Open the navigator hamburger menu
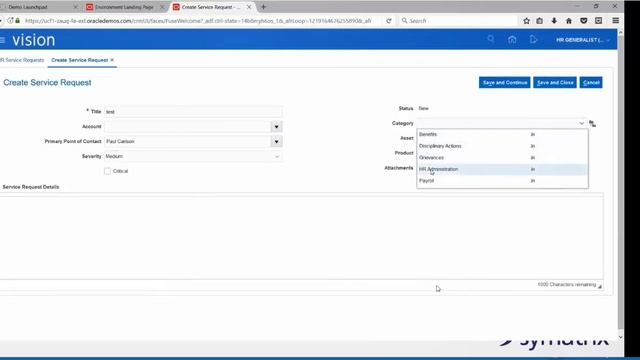640x360 pixels. pyautogui.click(x=2, y=40)
